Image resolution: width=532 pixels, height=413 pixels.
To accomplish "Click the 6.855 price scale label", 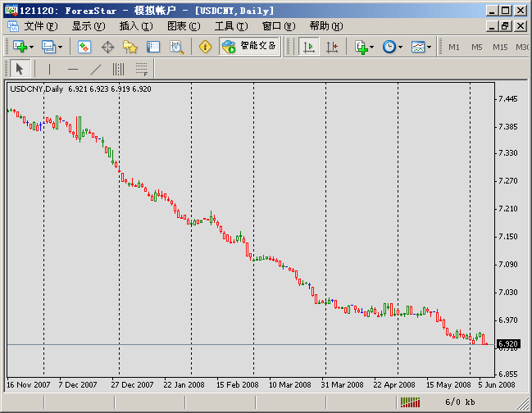I will pyautogui.click(x=508, y=374).
